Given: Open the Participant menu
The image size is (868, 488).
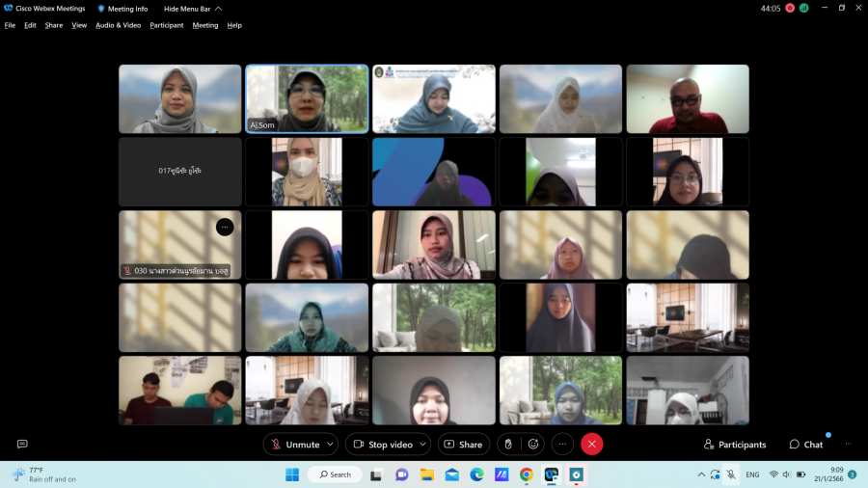Looking at the screenshot, I should pyautogui.click(x=166, y=25).
